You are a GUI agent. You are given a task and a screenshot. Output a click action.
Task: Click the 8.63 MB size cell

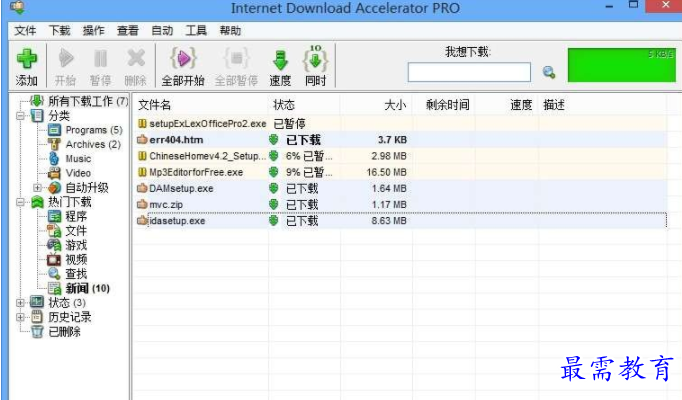pos(389,220)
